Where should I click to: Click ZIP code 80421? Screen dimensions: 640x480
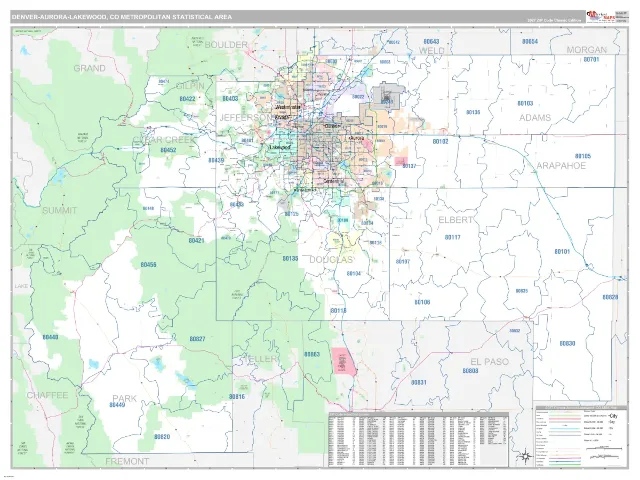196,241
